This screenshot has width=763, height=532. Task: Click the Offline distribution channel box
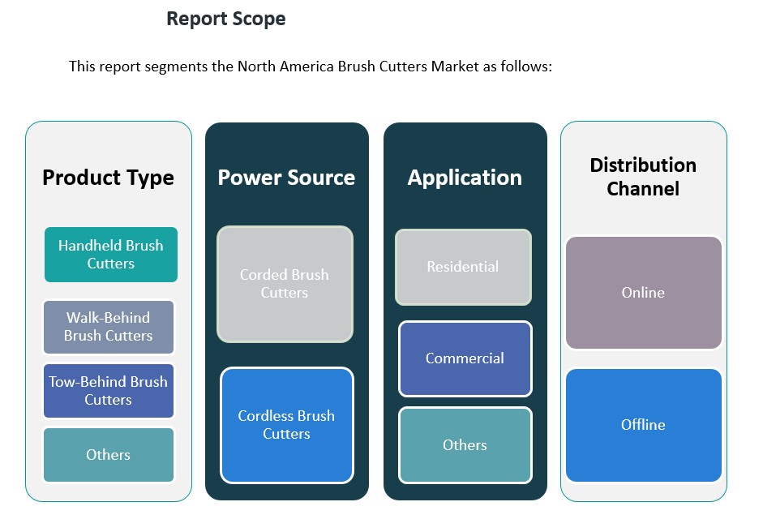pos(643,425)
